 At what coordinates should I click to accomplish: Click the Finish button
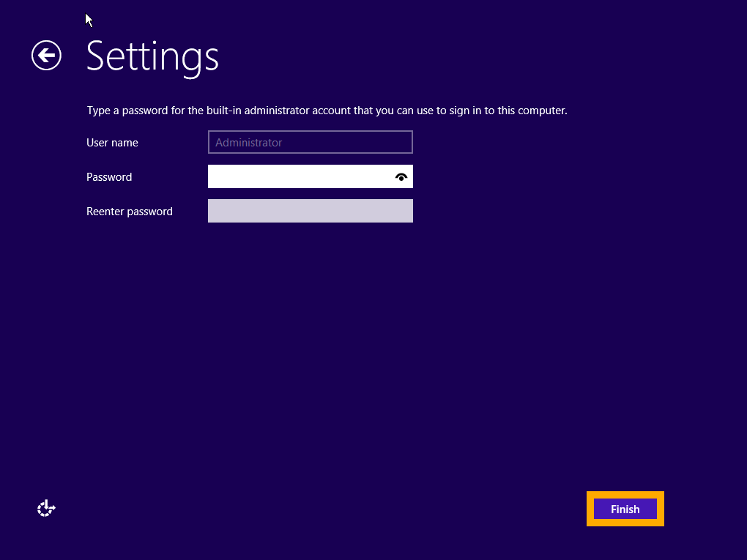click(625, 509)
